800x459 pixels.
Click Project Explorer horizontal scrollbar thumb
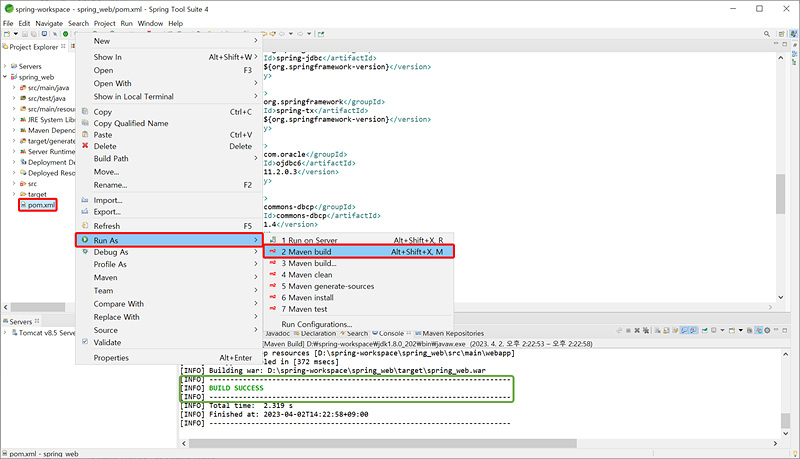click(38, 307)
